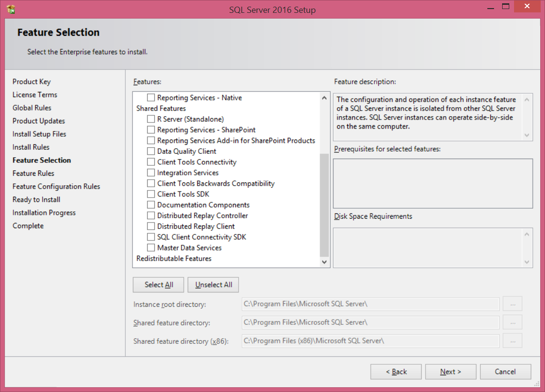Image resolution: width=545 pixels, height=392 pixels.
Task: Check Distributed Replay Client
Action: click(x=151, y=227)
